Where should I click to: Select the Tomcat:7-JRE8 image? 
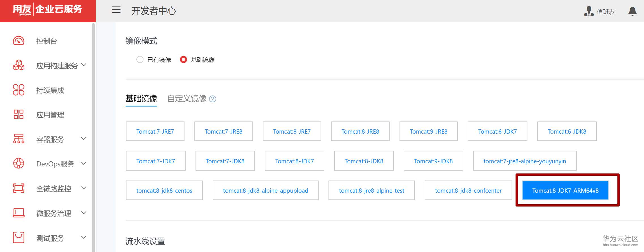224,131
